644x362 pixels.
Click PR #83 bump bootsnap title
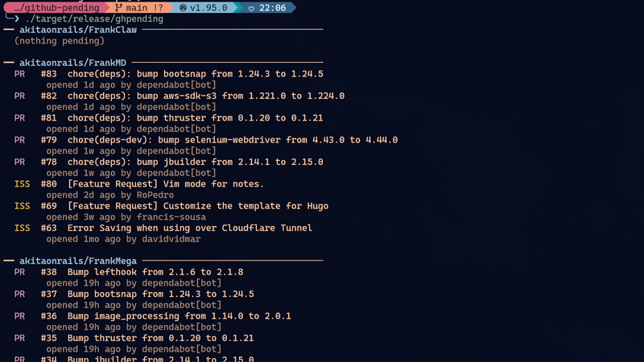coord(195,74)
